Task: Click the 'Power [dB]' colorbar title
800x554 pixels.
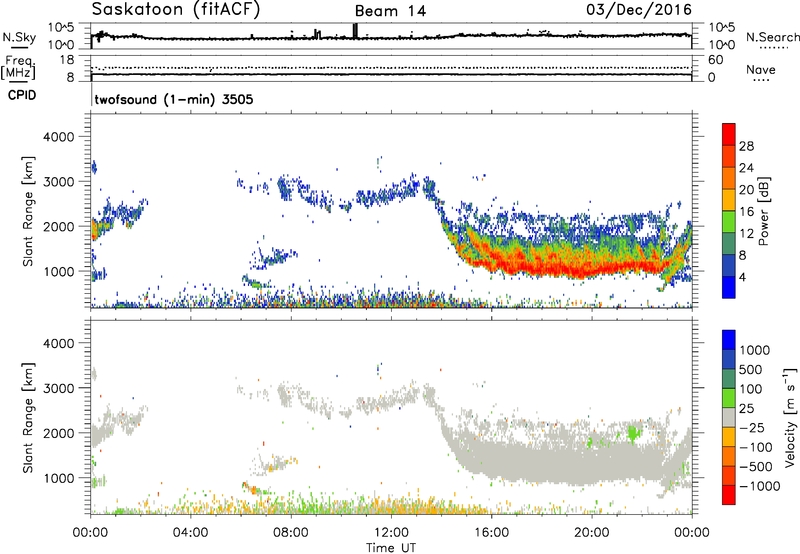Action: click(x=763, y=211)
